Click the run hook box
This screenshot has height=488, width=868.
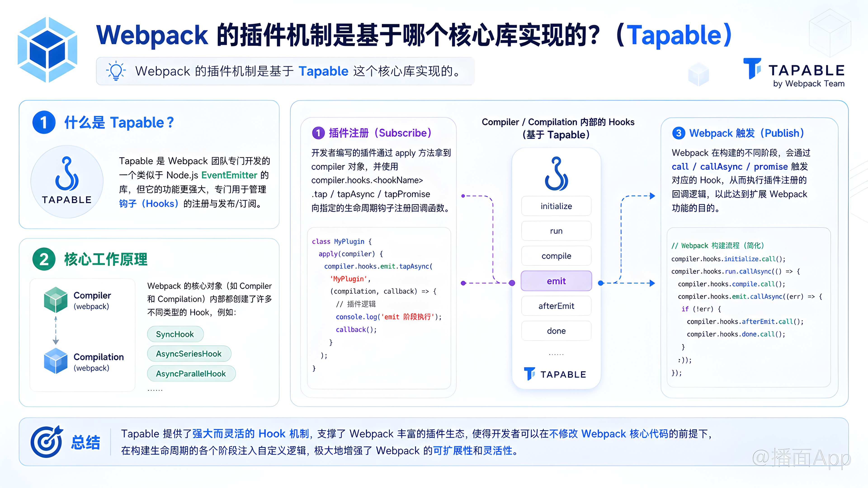click(x=556, y=231)
